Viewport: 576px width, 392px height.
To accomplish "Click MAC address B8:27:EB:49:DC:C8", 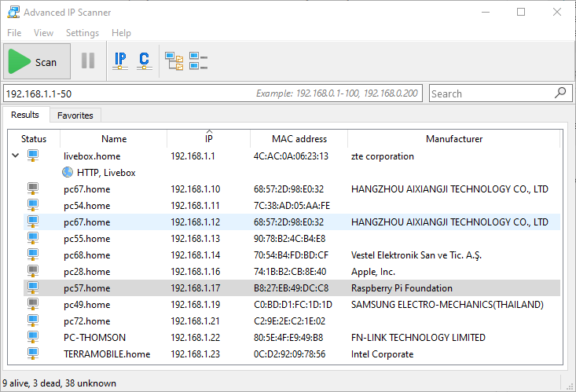I will pyautogui.click(x=291, y=288).
